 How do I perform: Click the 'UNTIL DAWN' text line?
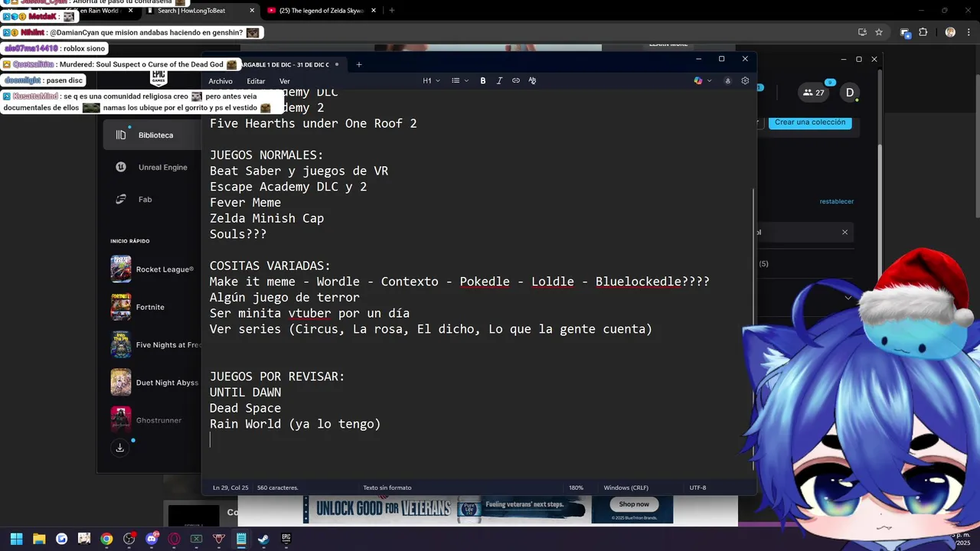point(245,392)
